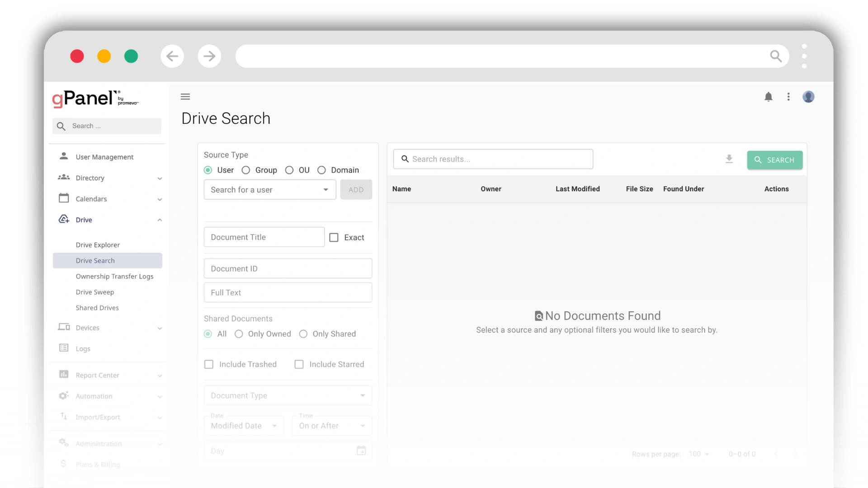The image size is (868, 488).
Task: Click the ADD button next to user search
Action: click(356, 189)
